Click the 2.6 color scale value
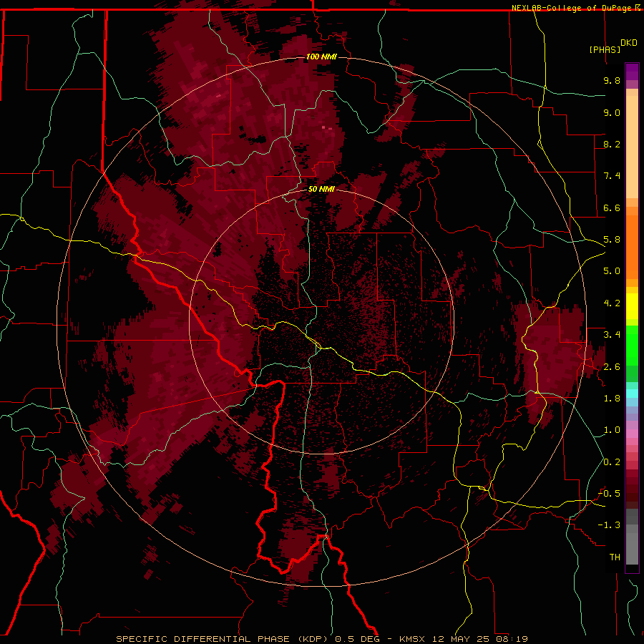The image size is (644, 644). coord(612,367)
